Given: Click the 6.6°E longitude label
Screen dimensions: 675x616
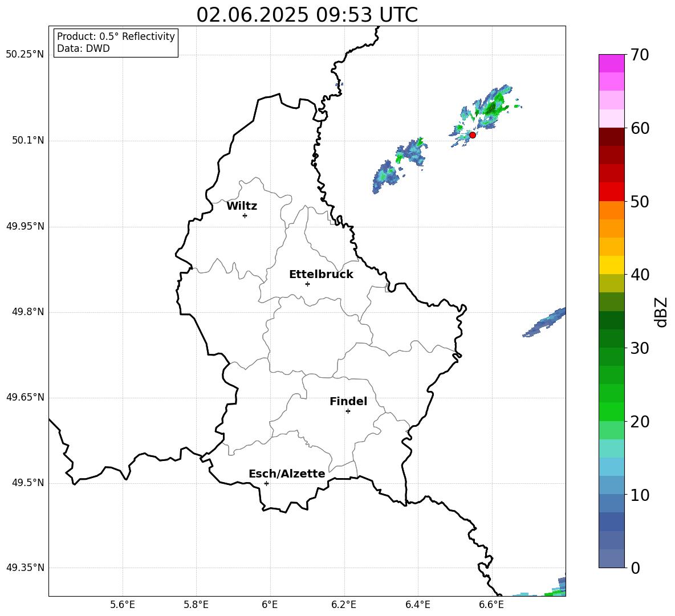Looking at the screenshot, I should (x=491, y=605).
